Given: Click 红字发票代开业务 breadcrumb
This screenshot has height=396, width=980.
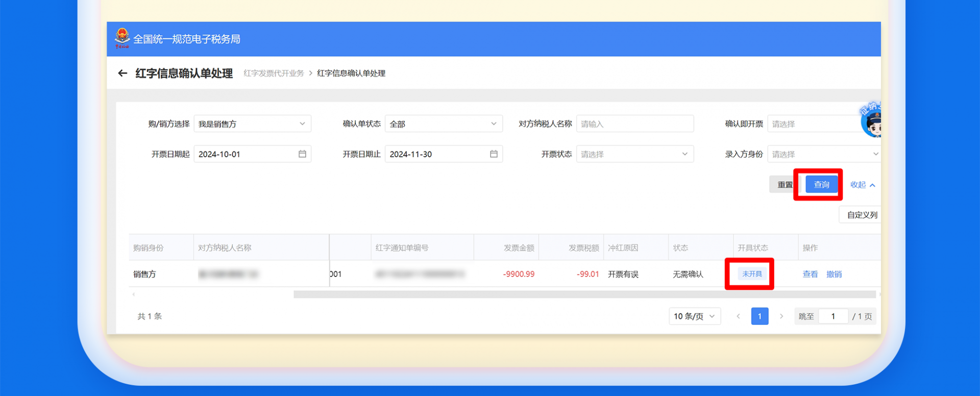Looking at the screenshot, I should coord(274,73).
